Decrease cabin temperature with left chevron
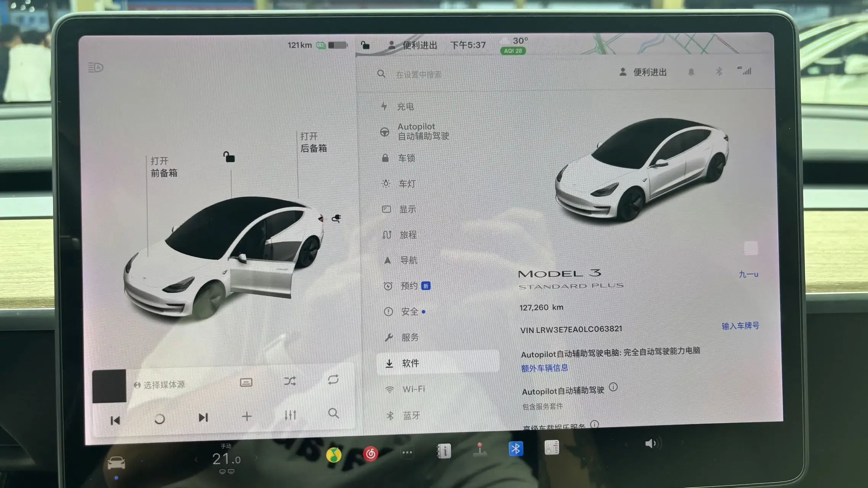868x488 pixels. point(196,459)
